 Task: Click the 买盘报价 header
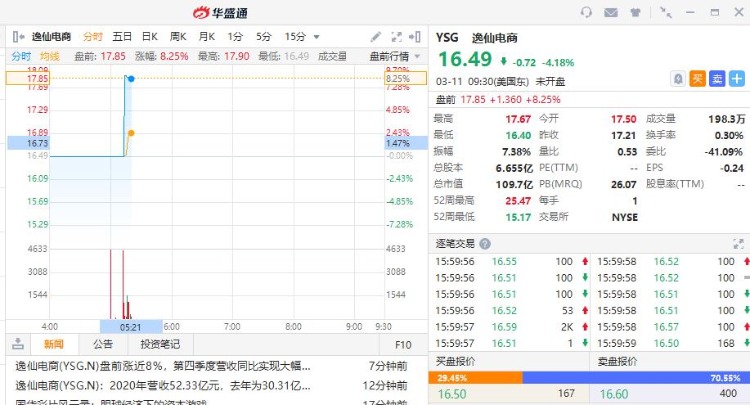[x=455, y=361]
